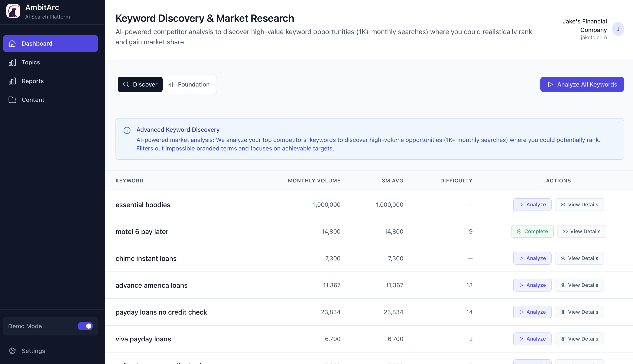Click the info icon in Advanced Keyword Discovery
Screen dimensions: 633x364
tap(127, 130)
